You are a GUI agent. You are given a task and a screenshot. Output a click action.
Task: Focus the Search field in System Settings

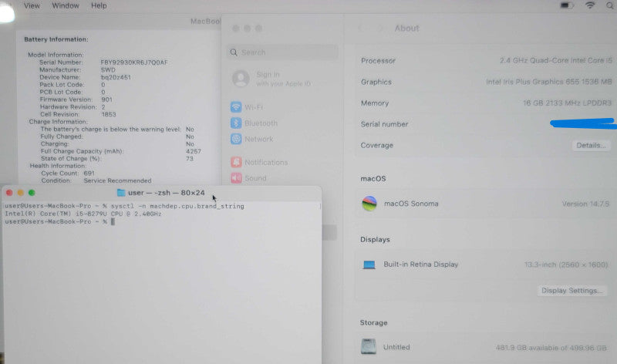[282, 52]
